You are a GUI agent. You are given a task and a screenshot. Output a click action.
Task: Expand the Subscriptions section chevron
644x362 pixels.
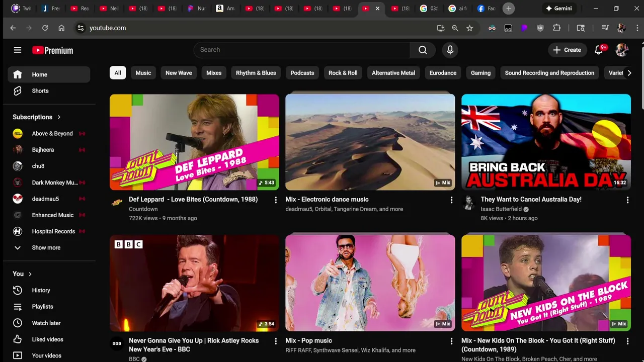59,117
